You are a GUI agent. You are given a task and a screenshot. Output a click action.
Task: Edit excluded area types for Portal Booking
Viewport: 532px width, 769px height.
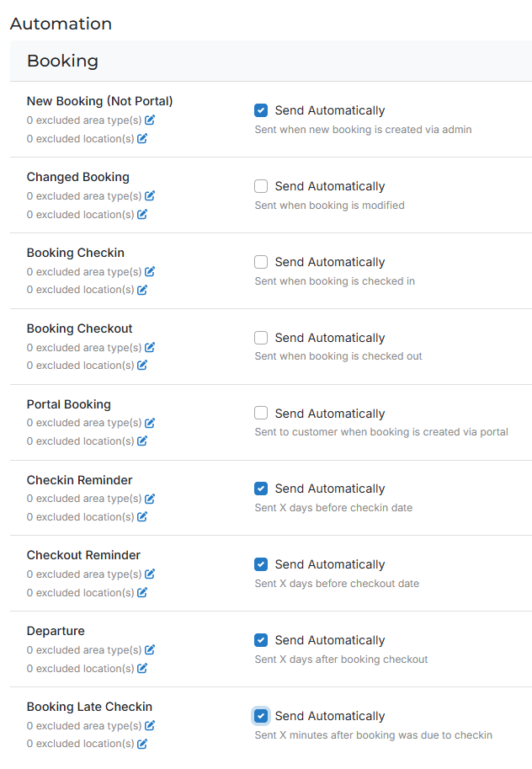coord(150,423)
